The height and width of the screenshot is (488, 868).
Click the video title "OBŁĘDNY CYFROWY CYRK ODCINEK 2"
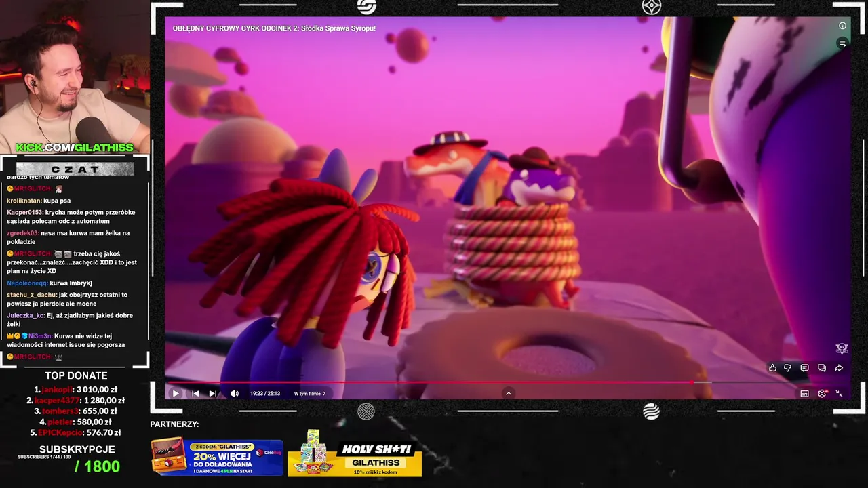pyautogui.click(x=274, y=28)
